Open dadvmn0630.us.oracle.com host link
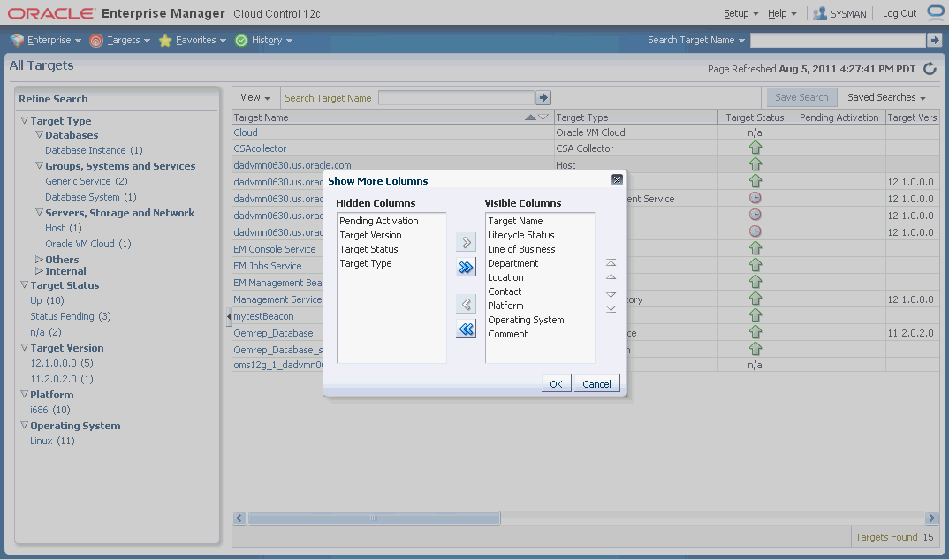This screenshot has width=949, height=560. pyautogui.click(x=292, y=165)
